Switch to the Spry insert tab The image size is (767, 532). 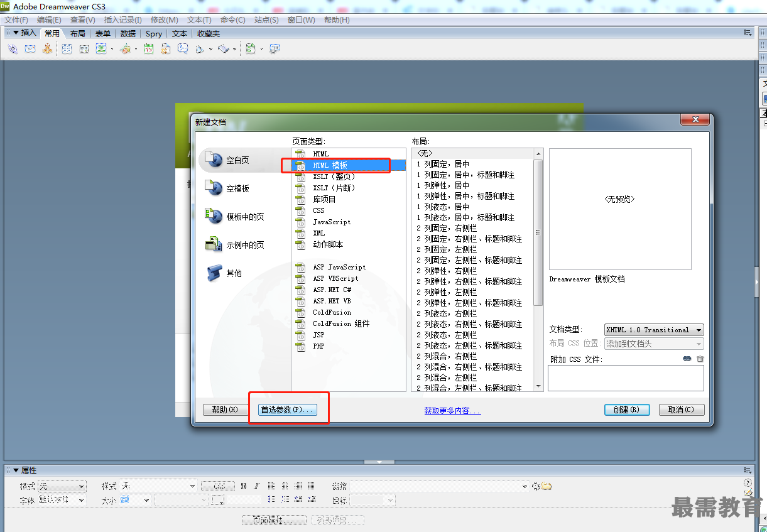tap(154, 33)
